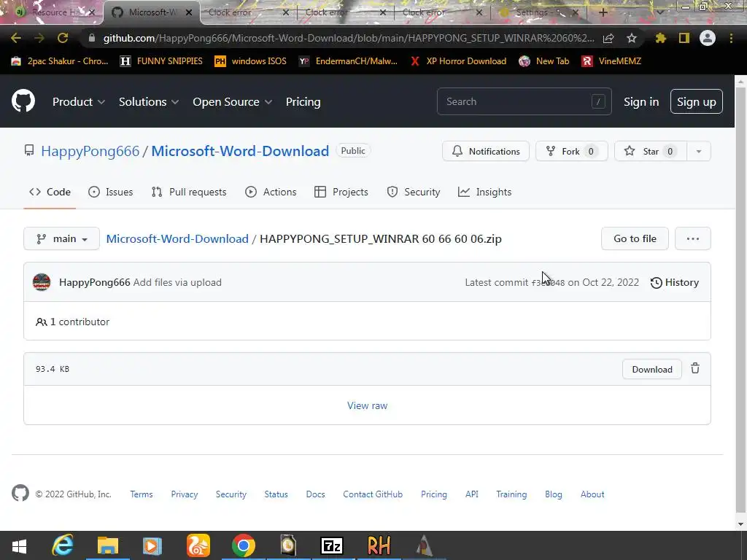The width and height of the screenshot is (747, 560).
Task: Click the GitHub logo in header
Action: (23, 101)
